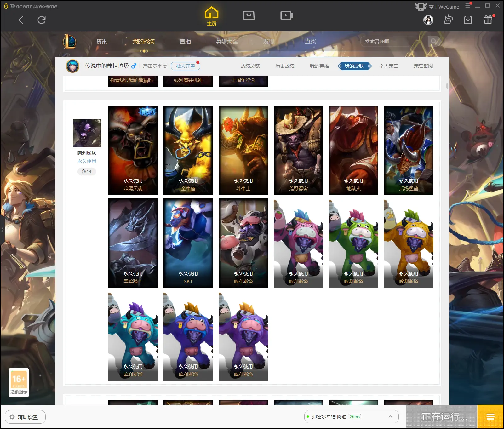Open the WeGame menu list icon
The height and width of the screenshot is (429, 504).
(468, 5)
